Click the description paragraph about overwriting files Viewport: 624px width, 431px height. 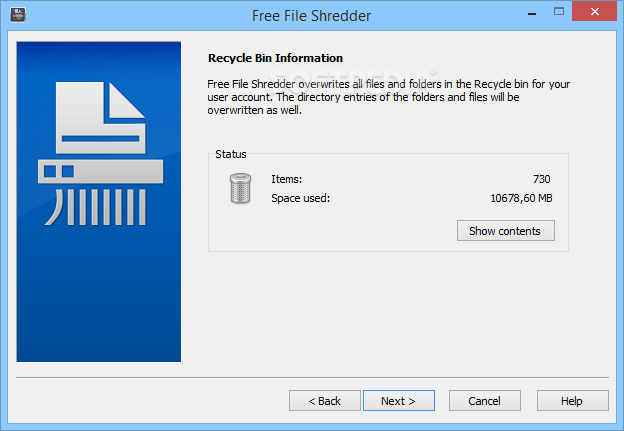(388, 97)
